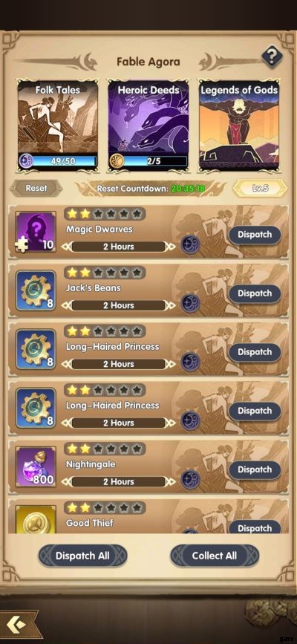Tap the gold coin reward icon for Good Thief
Screen dimensions: 297x644
36,519
